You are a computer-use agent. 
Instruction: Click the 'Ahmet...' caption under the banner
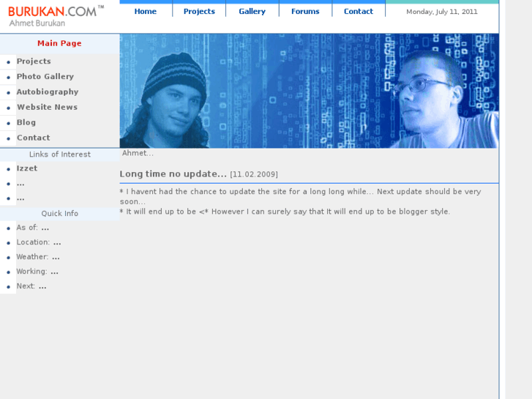138,153
